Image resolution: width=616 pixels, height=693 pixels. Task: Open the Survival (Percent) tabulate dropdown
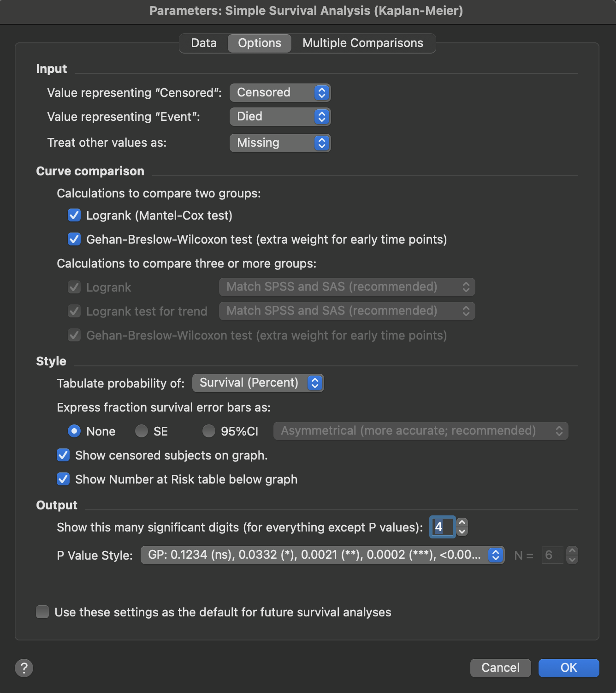258,383
